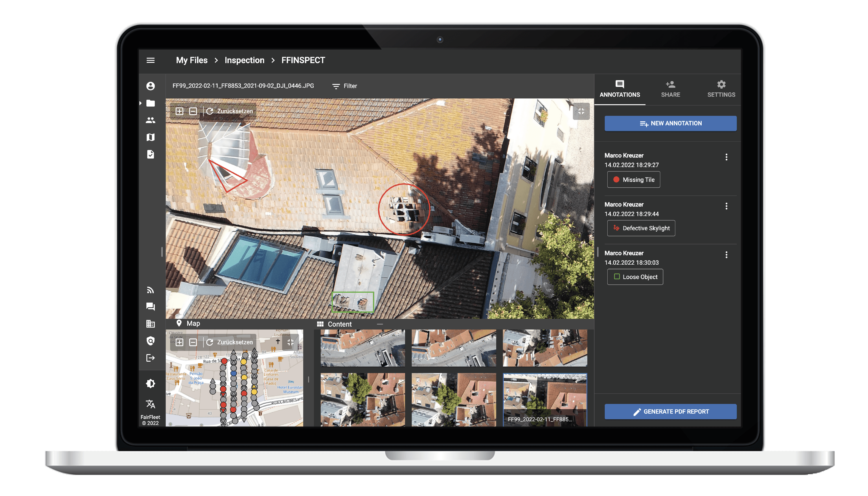
Task: Switch to the Share tab
Action: pyautogui.click(x=670, y=88)
